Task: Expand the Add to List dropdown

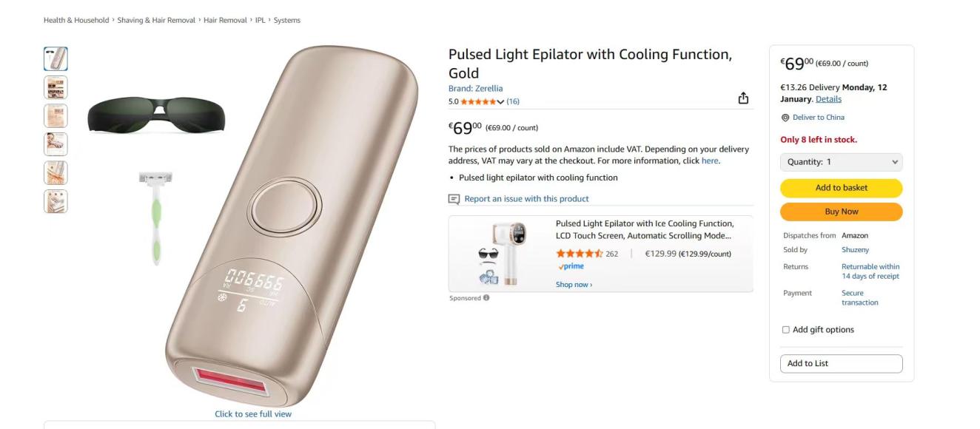Action: click(x=841, y=364)
